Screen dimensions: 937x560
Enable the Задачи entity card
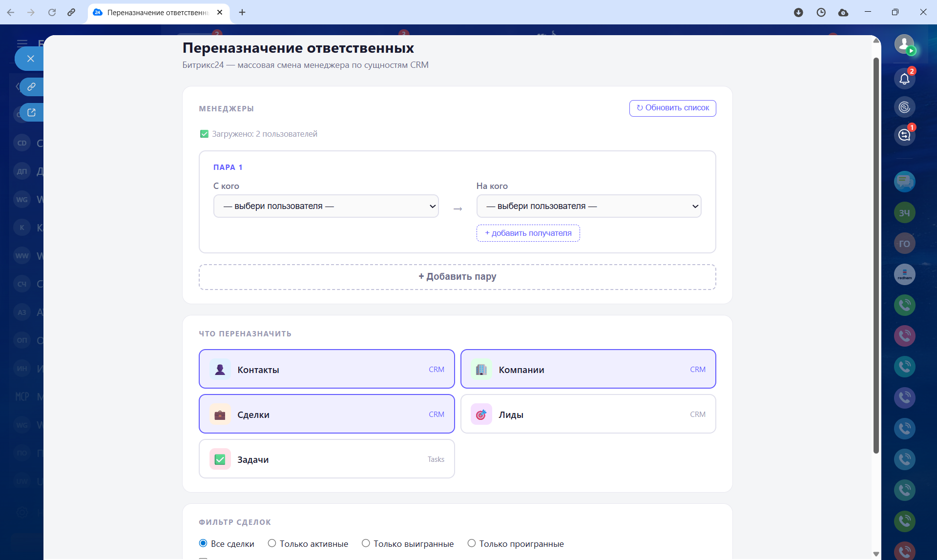pos(326,459)
